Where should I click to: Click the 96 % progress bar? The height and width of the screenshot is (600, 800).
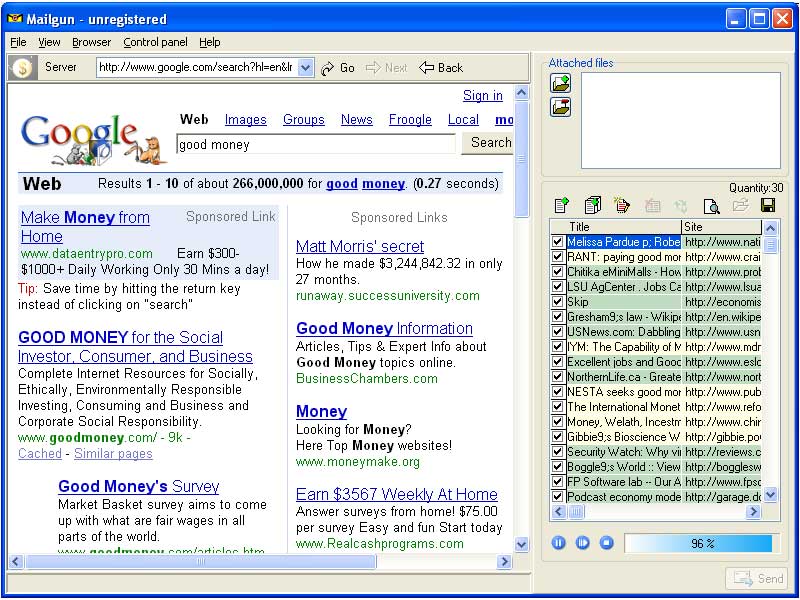[x=702, y=543]
